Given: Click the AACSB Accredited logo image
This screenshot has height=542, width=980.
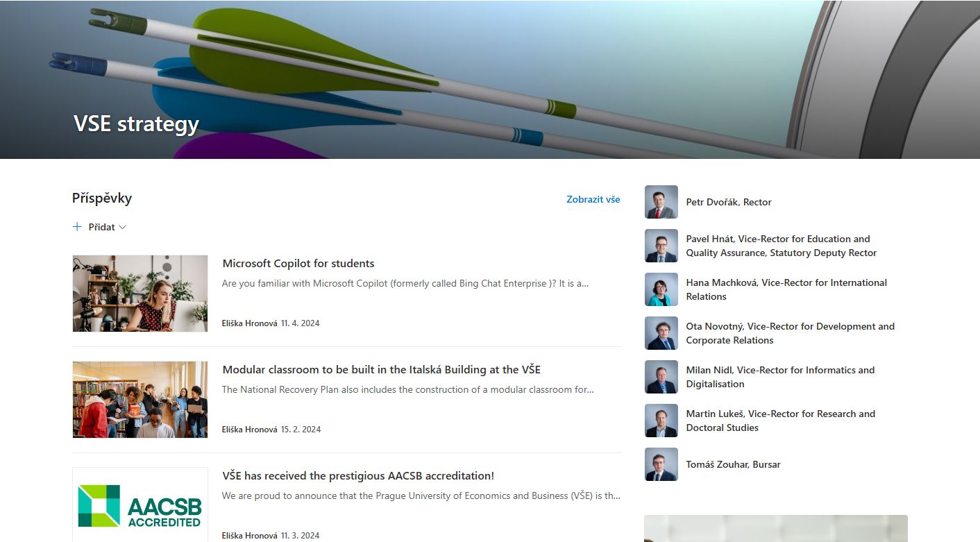Looking at the screenshot, I should click(140, 505).
